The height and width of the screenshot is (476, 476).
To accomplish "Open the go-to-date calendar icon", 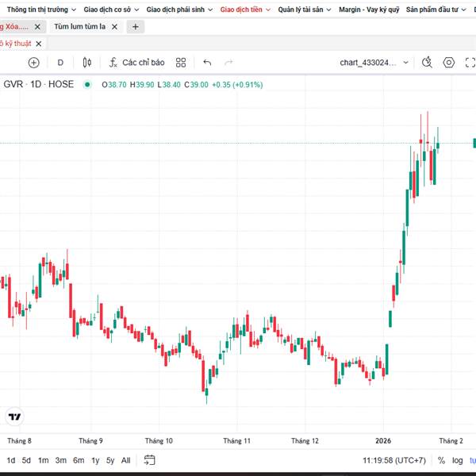I will tap(149, 460).
